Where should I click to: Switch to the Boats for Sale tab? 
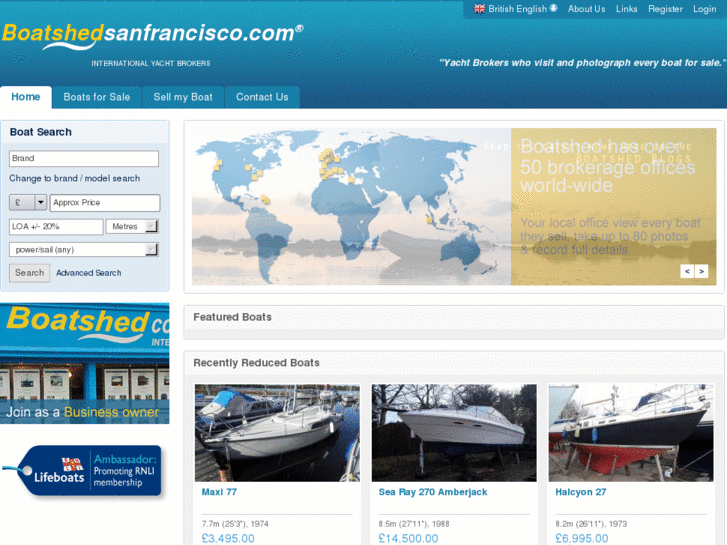pos(96,97)
